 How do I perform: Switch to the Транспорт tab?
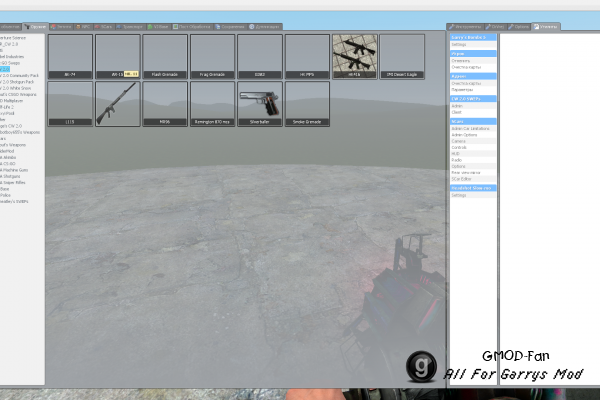130,27
